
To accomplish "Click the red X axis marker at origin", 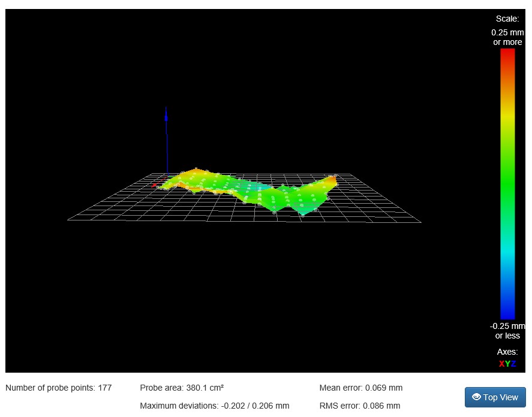I will point(155,185).
